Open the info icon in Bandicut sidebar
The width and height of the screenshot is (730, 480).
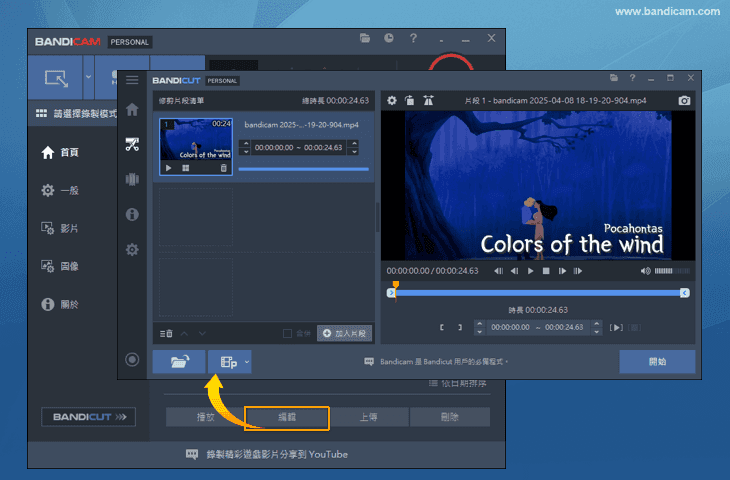coord(132,214)
